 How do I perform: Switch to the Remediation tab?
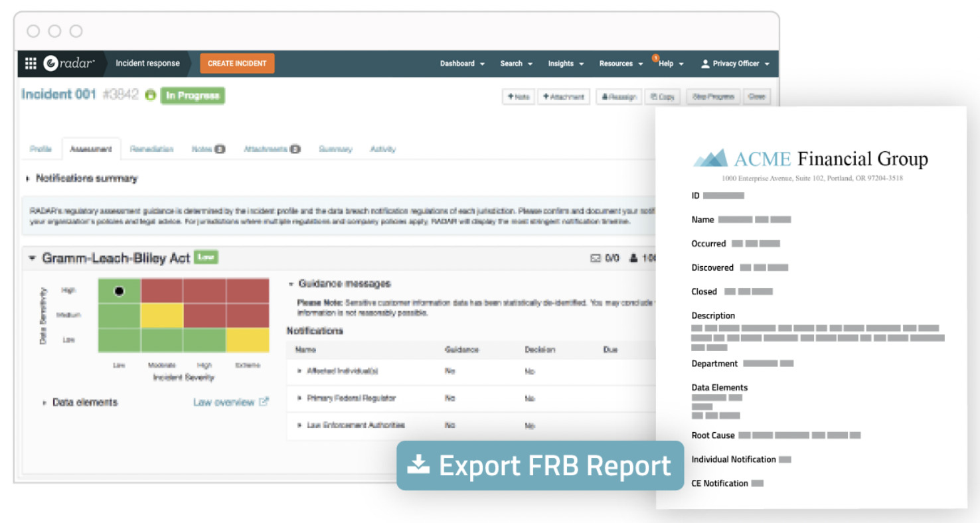(152, 149)
